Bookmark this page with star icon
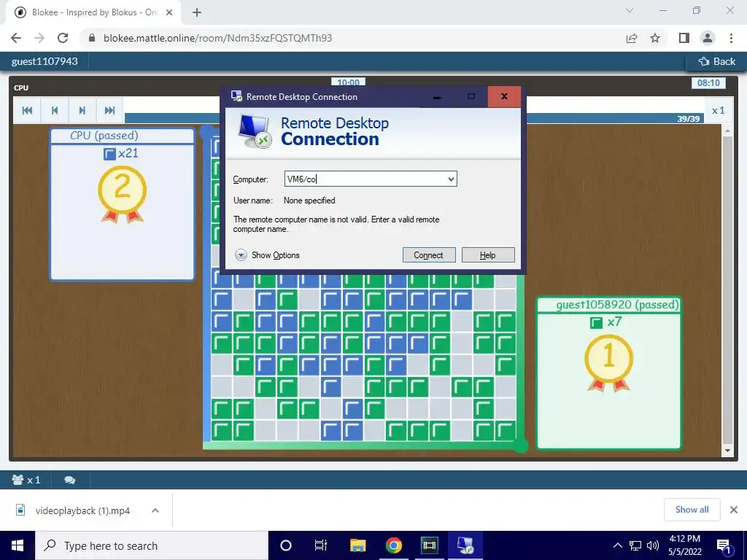The image size is (747, 560). [655, 38]
